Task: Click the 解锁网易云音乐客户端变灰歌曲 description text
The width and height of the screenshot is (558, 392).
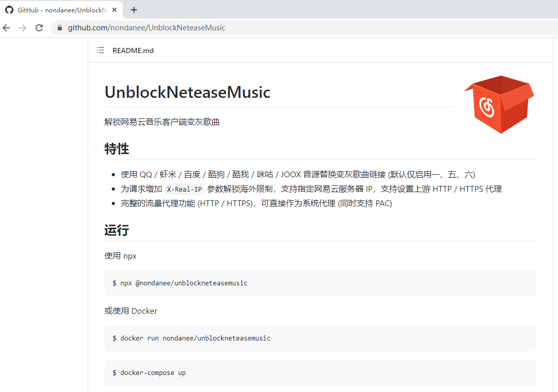Action: pyautogui.click(x=162, y=122)
